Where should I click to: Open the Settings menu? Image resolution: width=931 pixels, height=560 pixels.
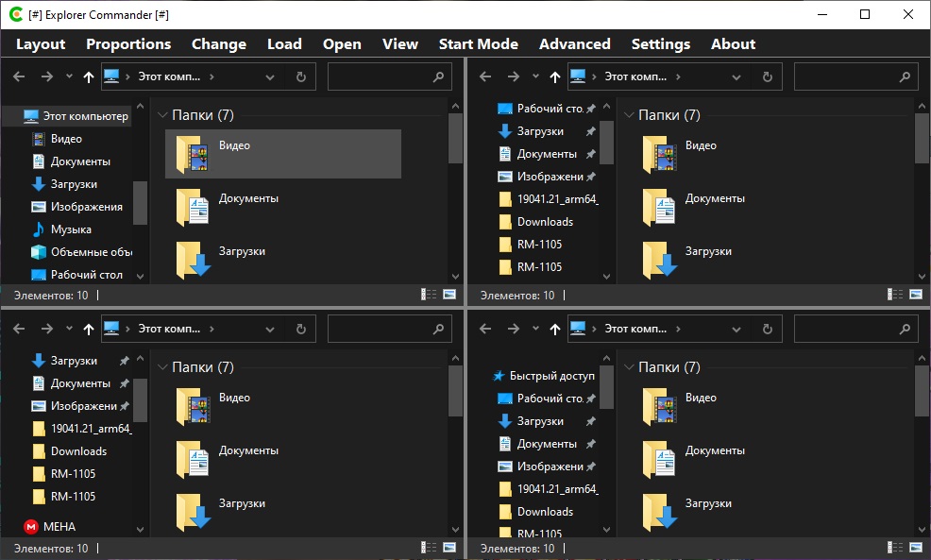click(660, 43)
